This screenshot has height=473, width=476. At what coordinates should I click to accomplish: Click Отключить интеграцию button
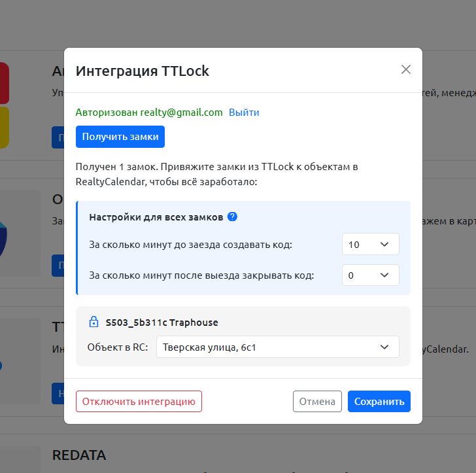[x=139, y=401]
